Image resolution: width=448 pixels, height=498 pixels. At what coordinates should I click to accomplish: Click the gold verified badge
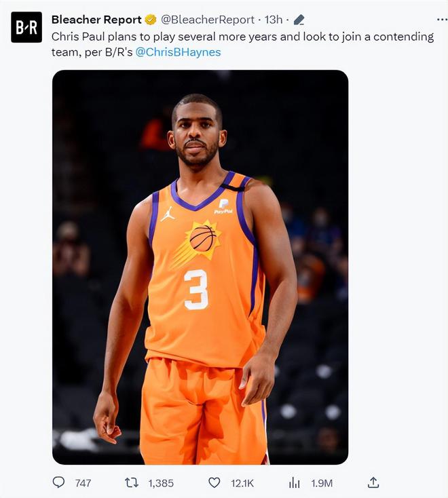pos(151,20)
